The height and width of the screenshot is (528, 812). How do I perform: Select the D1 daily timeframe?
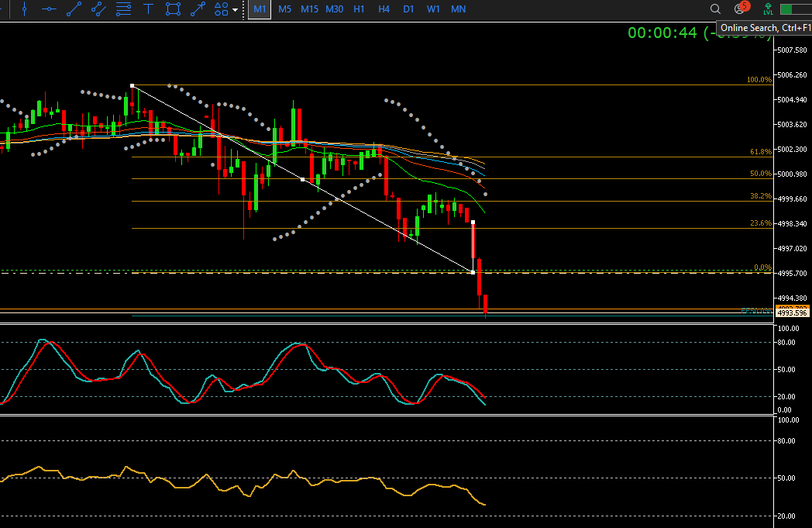point(408,9)
